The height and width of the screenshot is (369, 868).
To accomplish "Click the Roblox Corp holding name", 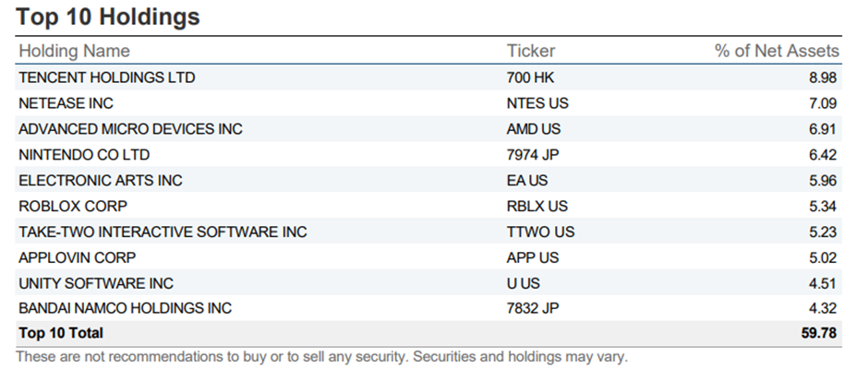I will [x=73, y=206].
